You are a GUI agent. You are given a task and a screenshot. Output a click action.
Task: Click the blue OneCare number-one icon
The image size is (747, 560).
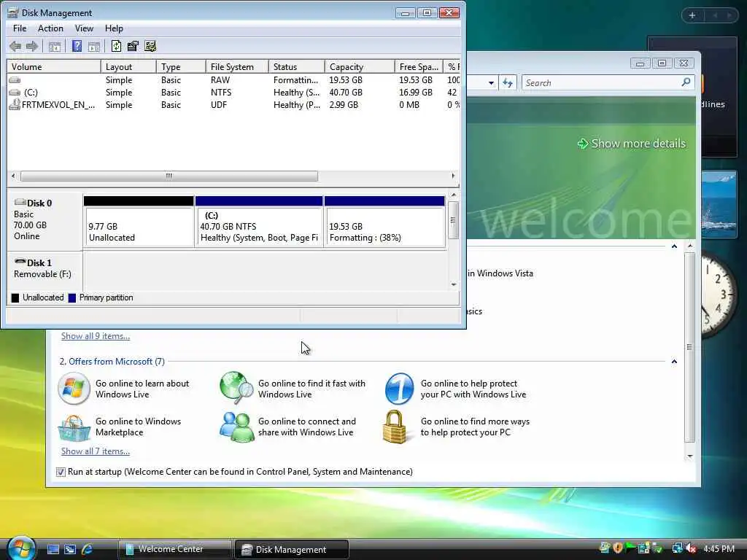(399, 389)
